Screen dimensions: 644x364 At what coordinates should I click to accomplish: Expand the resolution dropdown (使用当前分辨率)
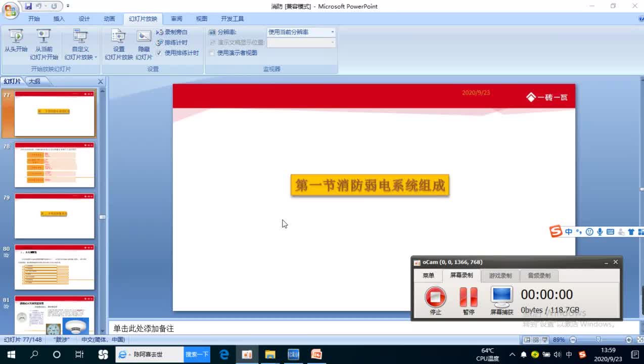[332, 32]
